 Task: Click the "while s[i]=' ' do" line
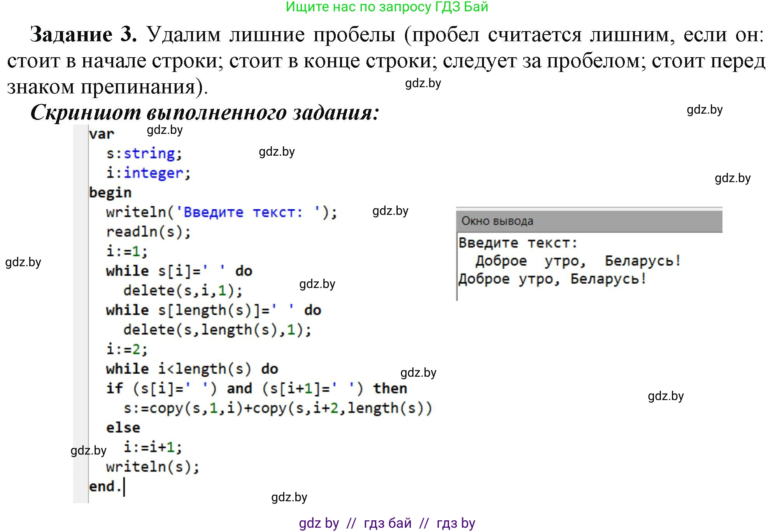tap(179, 271)
